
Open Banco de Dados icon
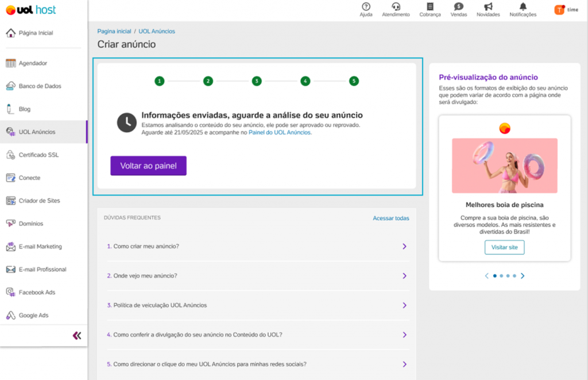10,86
